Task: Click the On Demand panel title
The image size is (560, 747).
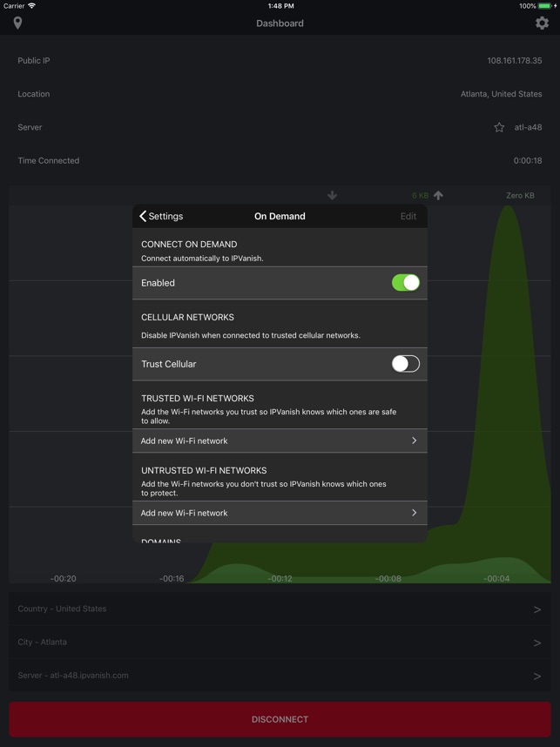Action: (280, 216)
